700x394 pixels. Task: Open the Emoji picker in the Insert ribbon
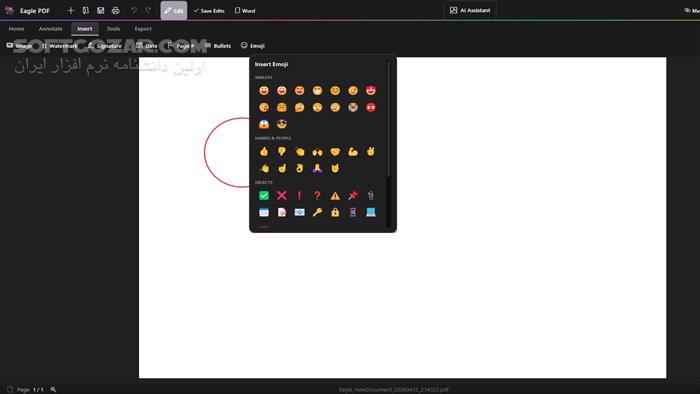pyautogui.click(x=253, y=46)
